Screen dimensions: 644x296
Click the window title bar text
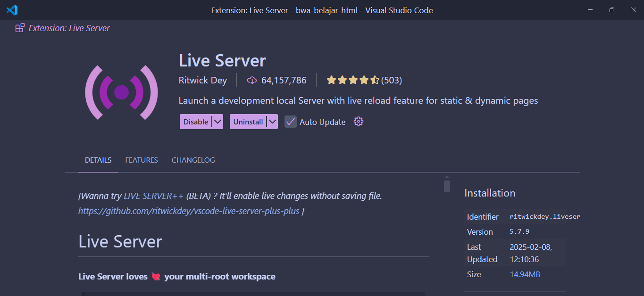coord(322,10)
